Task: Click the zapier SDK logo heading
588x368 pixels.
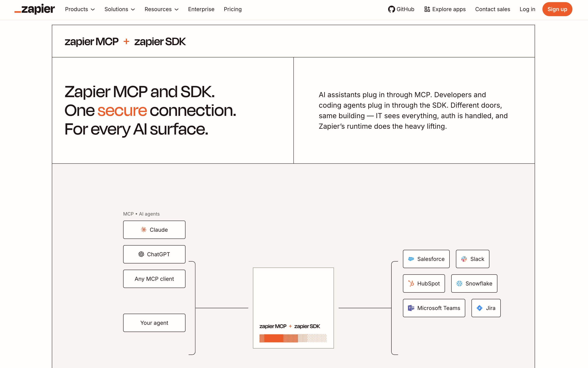Action: (x=160, y=42)
